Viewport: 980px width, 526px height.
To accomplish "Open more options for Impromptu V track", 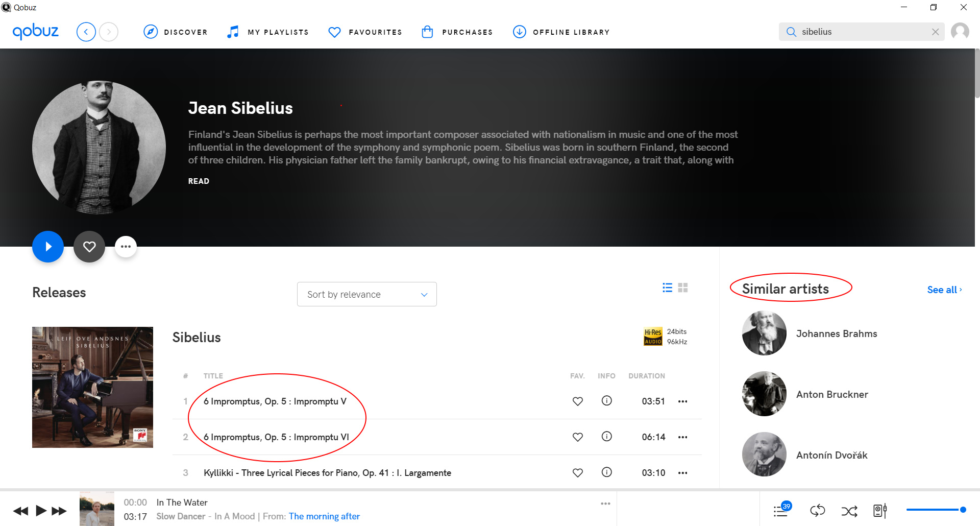I will (x=682, y=401).
